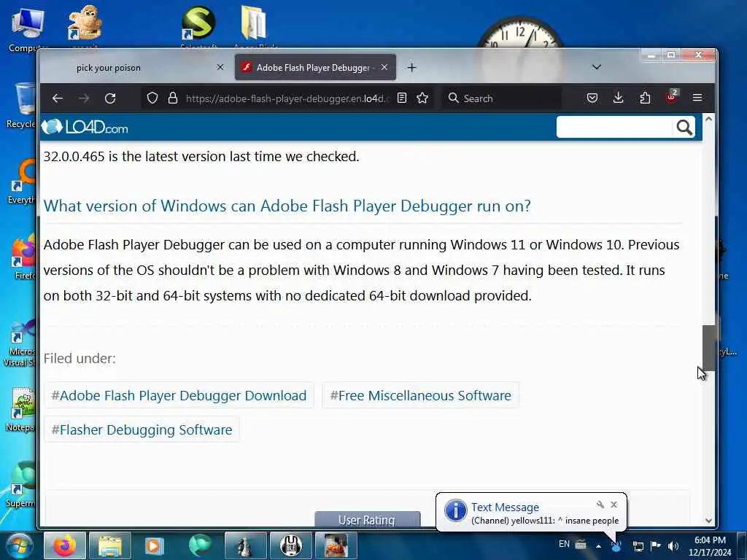
Task: Select the User Rating tab button
Action: click(x=368, y=519)
